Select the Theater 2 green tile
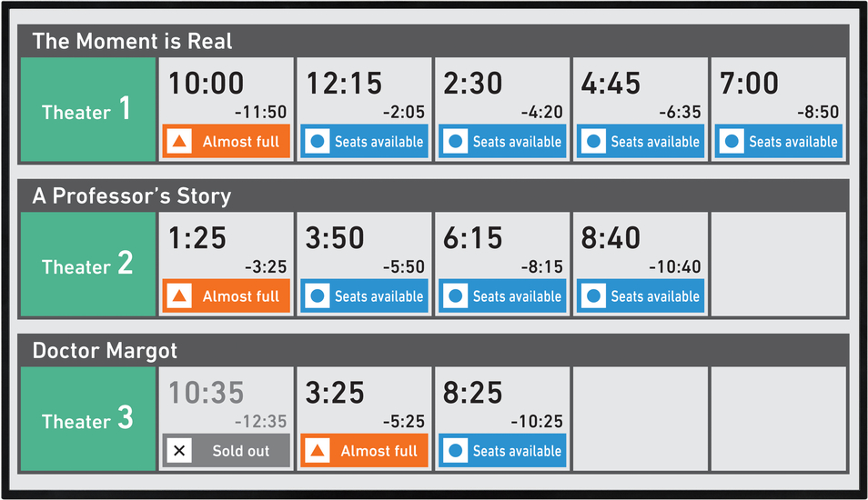This screenshot has height=500, width=868. click(x=88, y=265)
